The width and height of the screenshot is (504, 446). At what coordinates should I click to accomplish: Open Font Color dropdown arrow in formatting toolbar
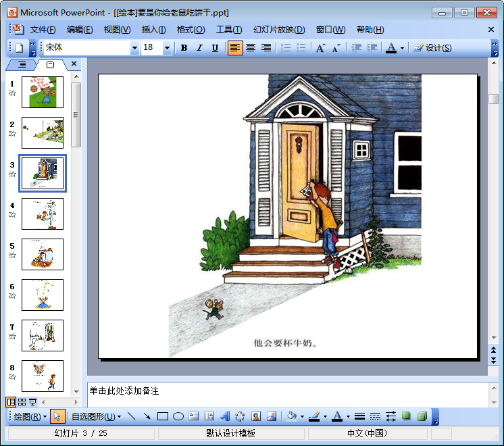pos(402,48)
